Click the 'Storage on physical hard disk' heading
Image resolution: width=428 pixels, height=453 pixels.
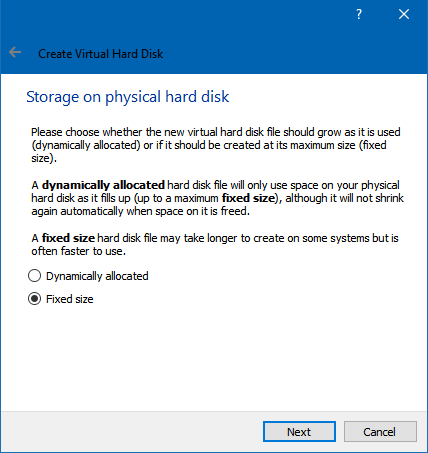(x=128, y=97)
